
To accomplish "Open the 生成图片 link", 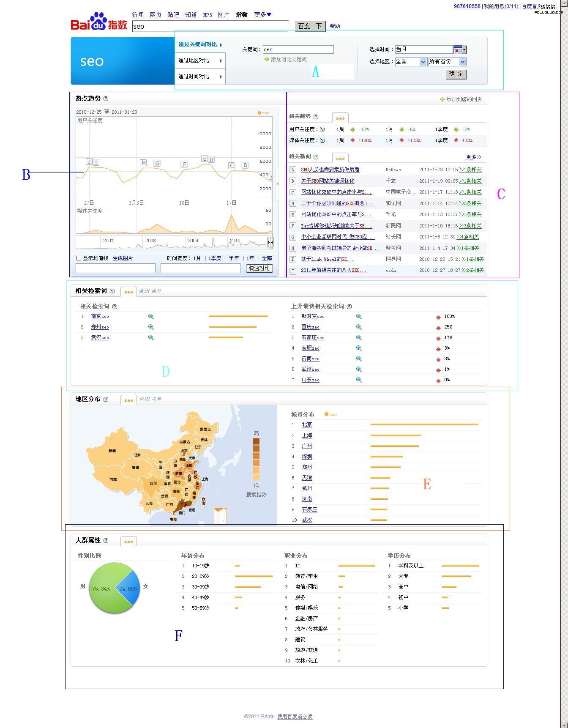I will click(123, 258).
